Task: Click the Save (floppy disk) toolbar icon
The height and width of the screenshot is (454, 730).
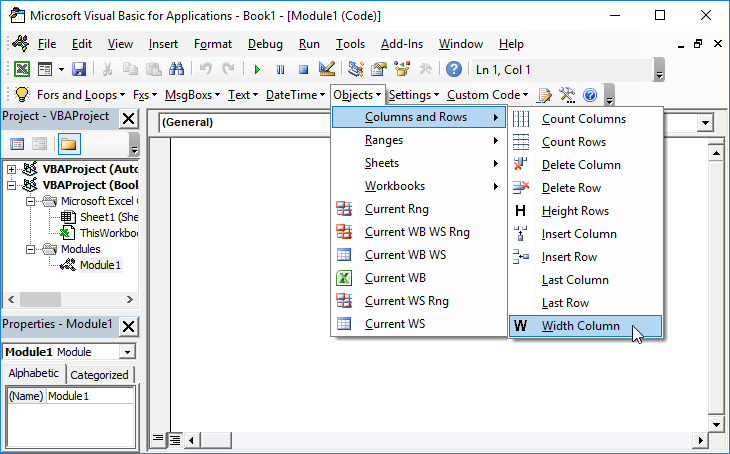Action: [x=78, y=69]
